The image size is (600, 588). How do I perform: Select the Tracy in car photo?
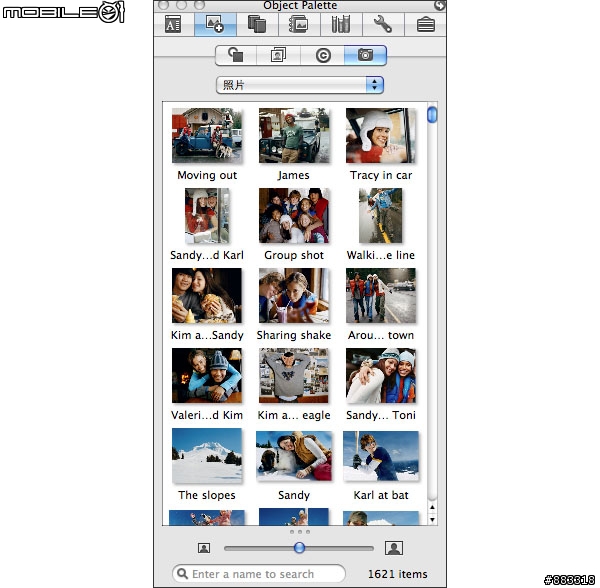pos(381,135)
